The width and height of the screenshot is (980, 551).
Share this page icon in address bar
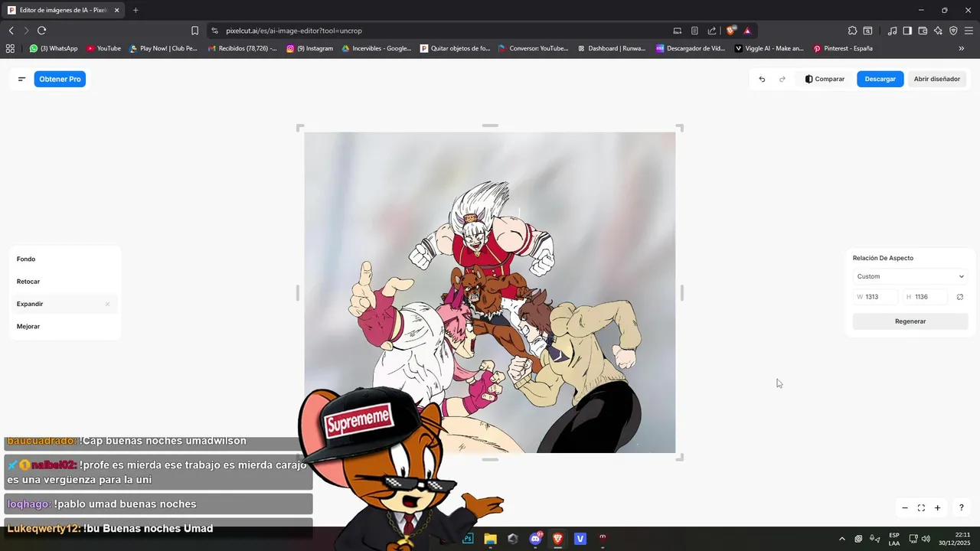(x=712, y=31)
